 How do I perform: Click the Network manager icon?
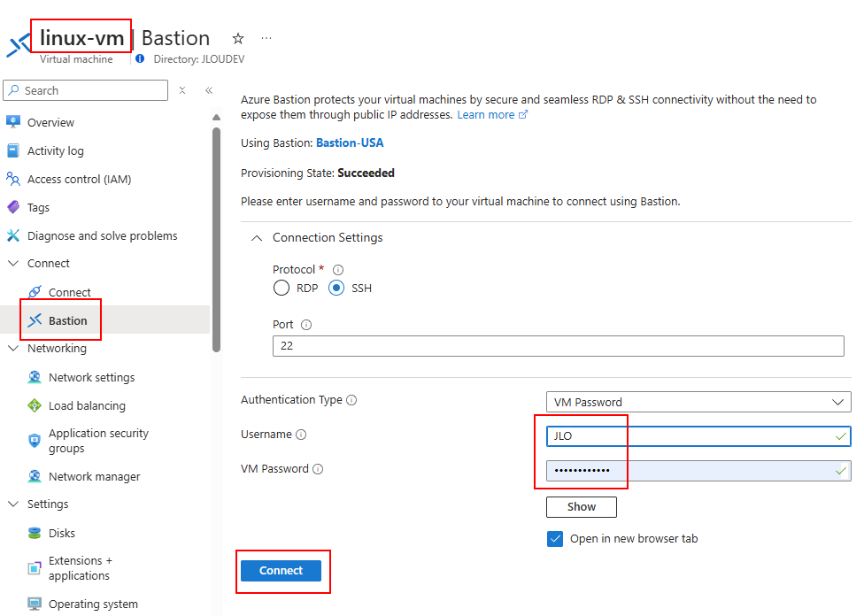35,476
